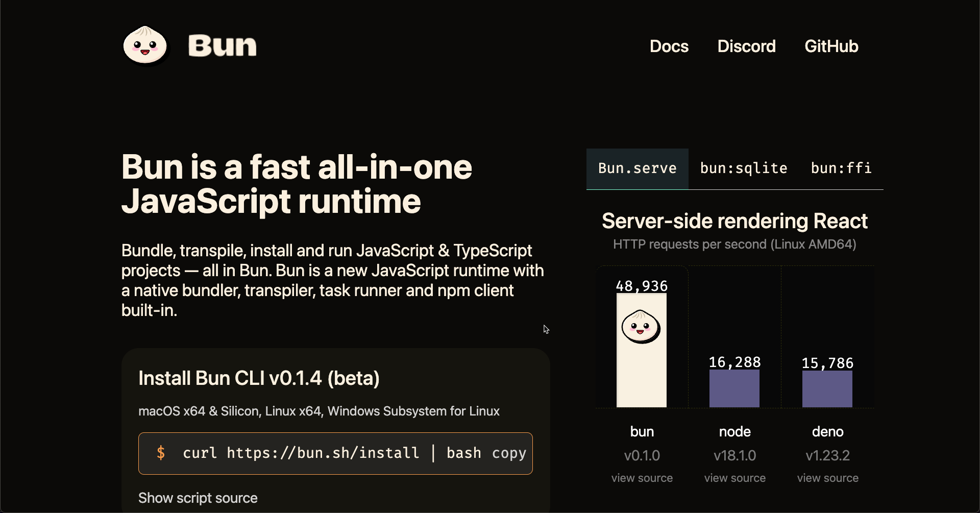Switch to the bun:ffi tab
The height and width of the screenshot is (513, 980).
click(x=841, y=169)
